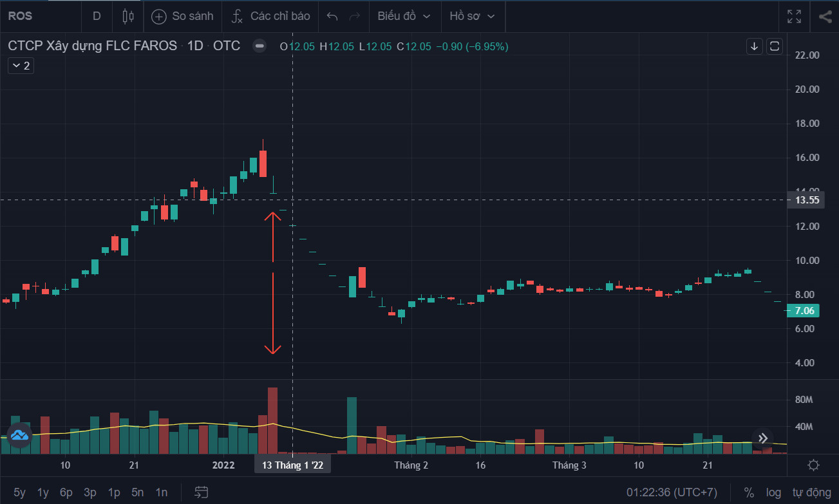Select the D timeframe interval

tap(97, 16)
